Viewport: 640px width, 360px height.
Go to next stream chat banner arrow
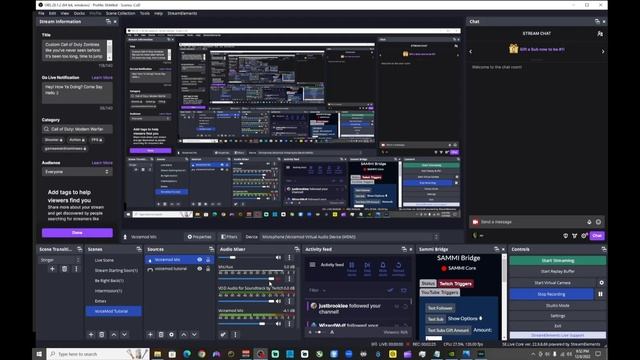pos(603,51)
